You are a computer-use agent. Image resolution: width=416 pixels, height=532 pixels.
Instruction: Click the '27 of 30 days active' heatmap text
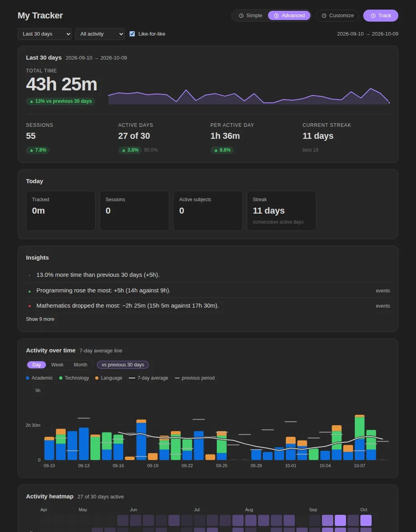pos(100,497)
